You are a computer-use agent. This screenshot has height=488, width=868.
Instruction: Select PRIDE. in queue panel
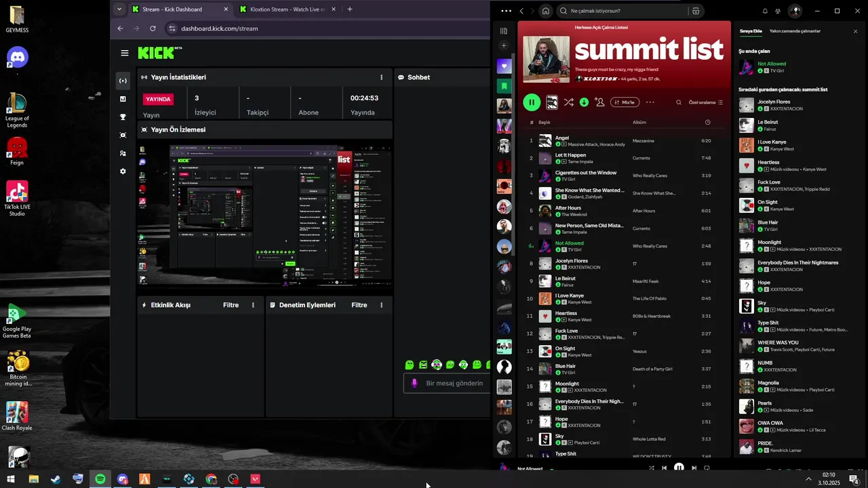coord(799,447)
